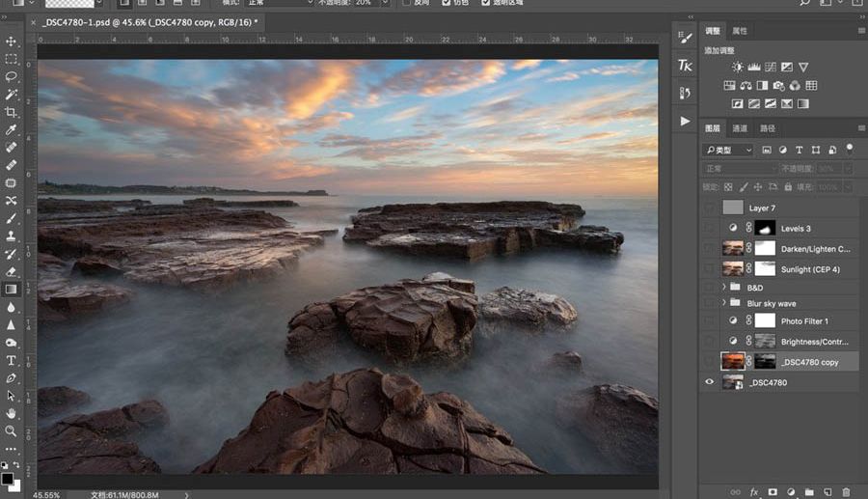Close the _DSC4780-1.psd document tab

(x=33, y=23)
